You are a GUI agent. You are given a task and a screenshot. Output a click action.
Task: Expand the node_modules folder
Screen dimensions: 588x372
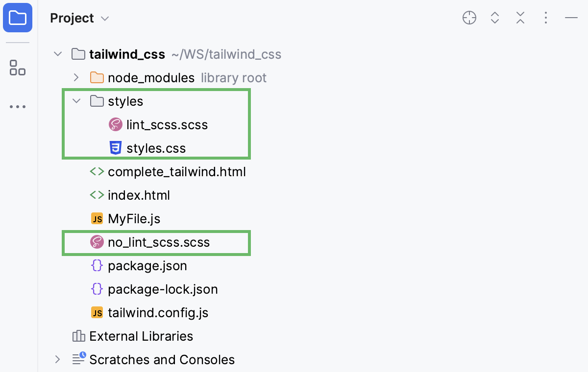(76, 77)
